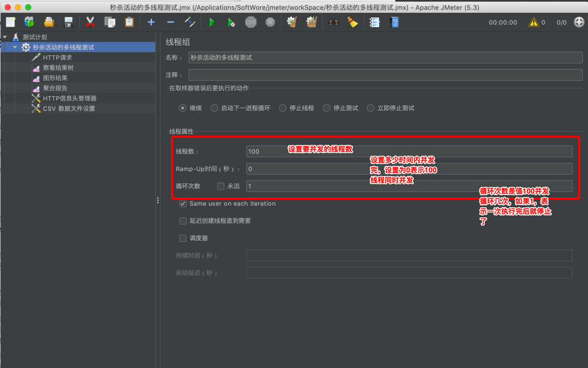Collapse the 测试计划 tree node
This screenshot has height=368, width=588.
5,37
